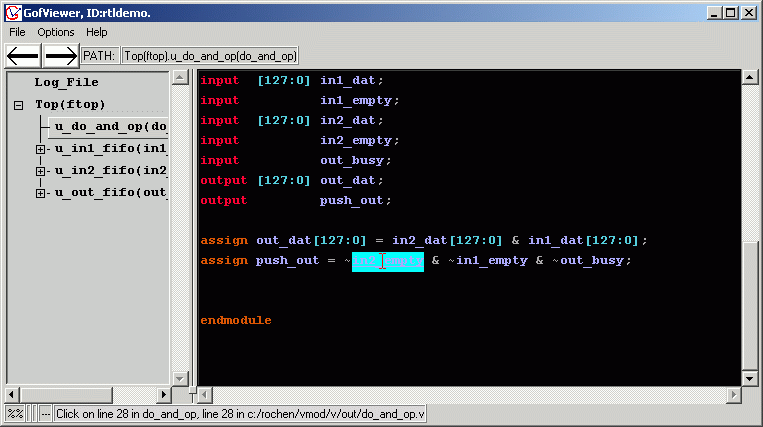The height and width of the screenshot is (427, 763).
Task: Maximize the GofViewer window
Action: pyautogui.click(x=730, y=13)
